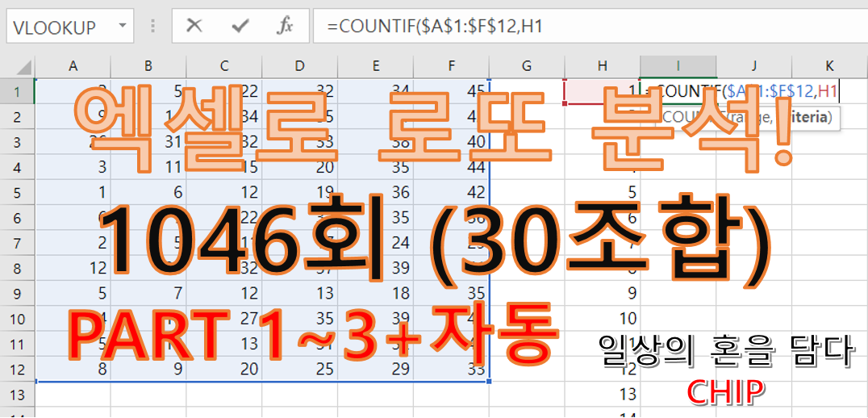Open the Name Box dropdown arrow
Viewport: 868px width, 418px height.
(123, 26)
